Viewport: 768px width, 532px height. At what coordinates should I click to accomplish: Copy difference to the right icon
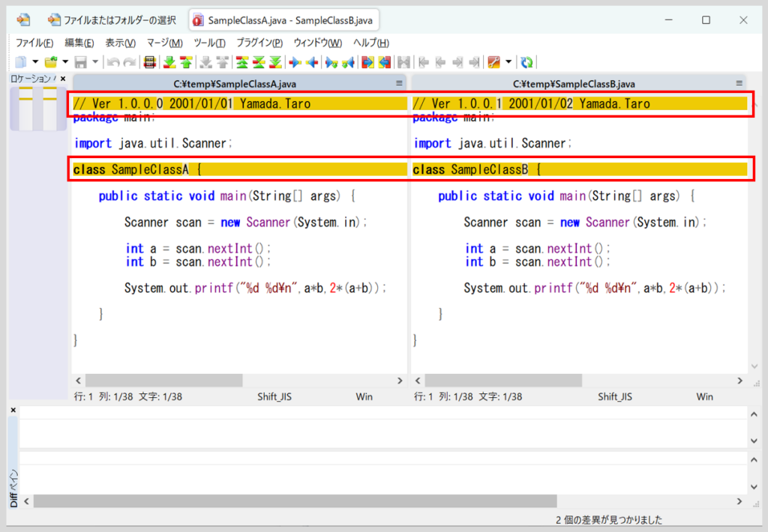pyautogui.click(x=295, y=62)
